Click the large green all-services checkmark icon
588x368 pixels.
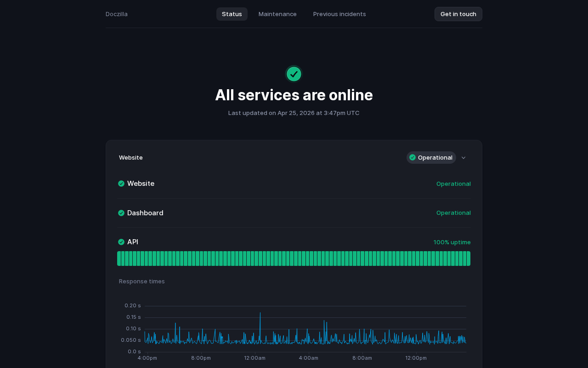click(294, 74)
